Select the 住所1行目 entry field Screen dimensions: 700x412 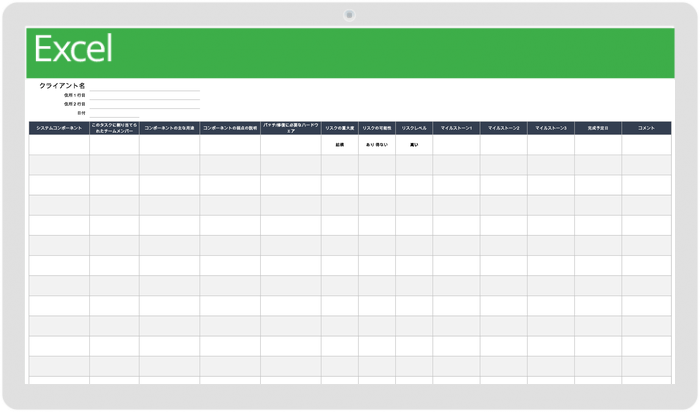point(145,95)
